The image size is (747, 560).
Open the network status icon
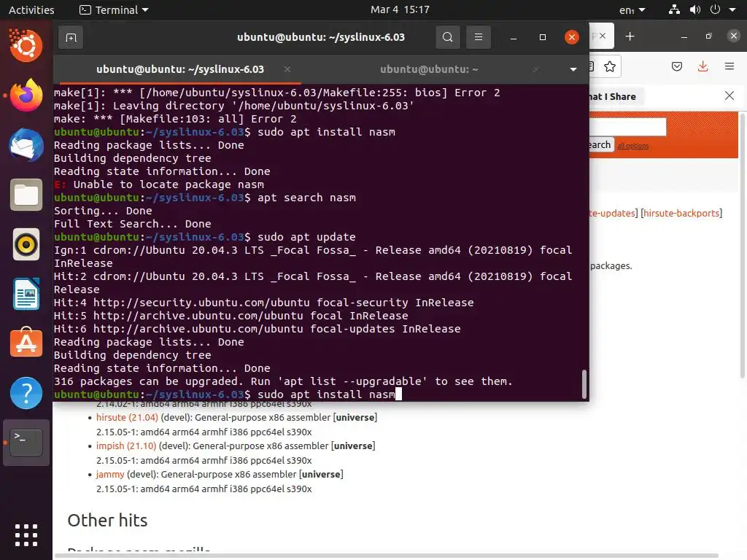[674, 9]
